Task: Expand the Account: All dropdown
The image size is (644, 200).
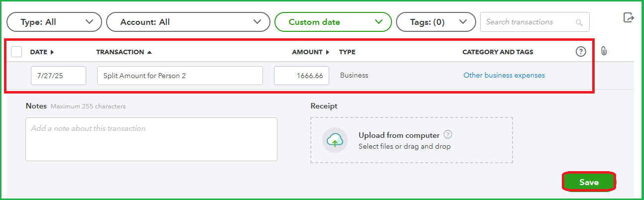Action: (x=192, y=22)
